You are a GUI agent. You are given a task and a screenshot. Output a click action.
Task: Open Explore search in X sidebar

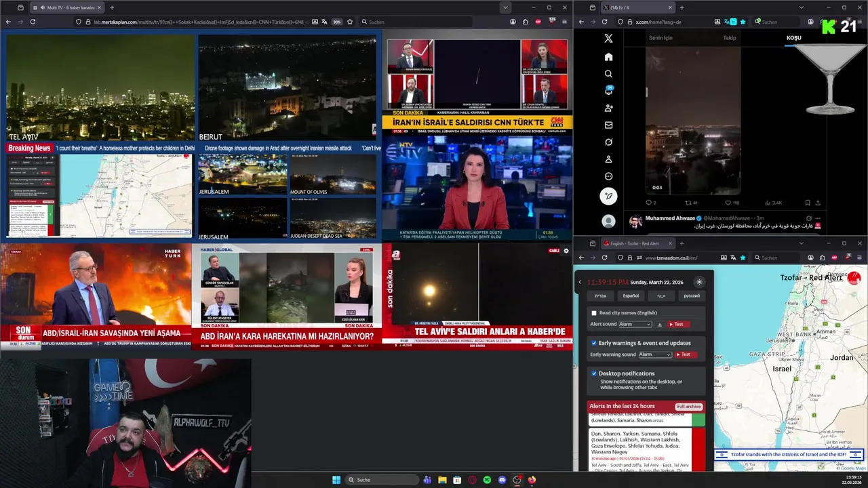(x=608, y=74)
